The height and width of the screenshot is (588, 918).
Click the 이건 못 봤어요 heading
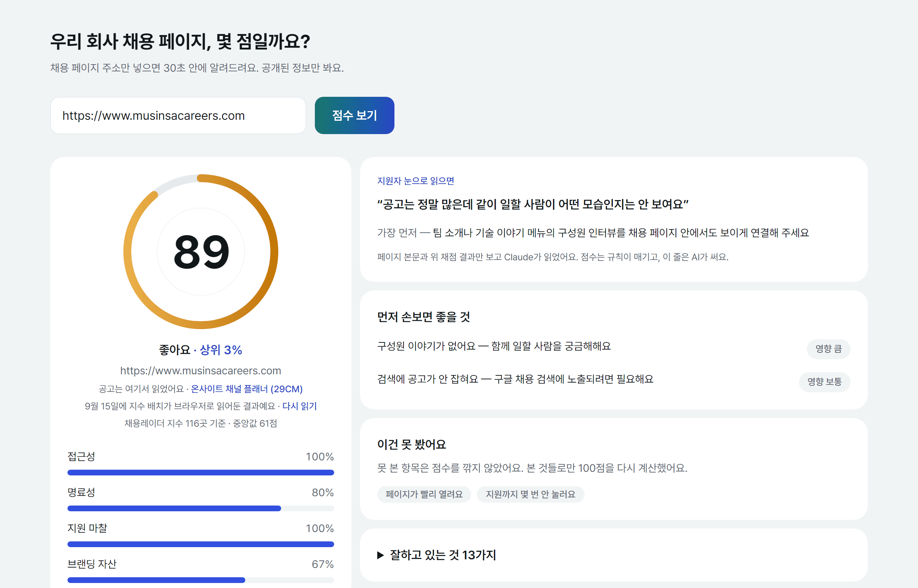(x=412, y=444)
